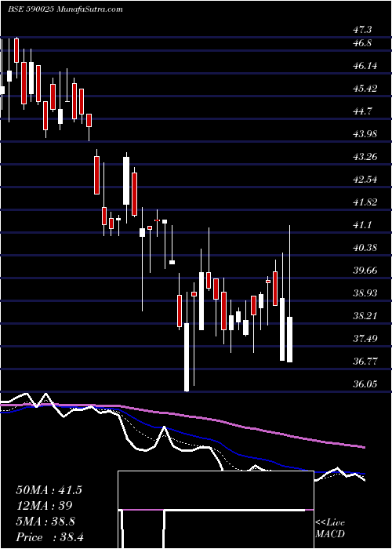This screenshot has height=549, width=392.
Task: Click the 50MA : 41.5 readout
Action: pos(49,490)
